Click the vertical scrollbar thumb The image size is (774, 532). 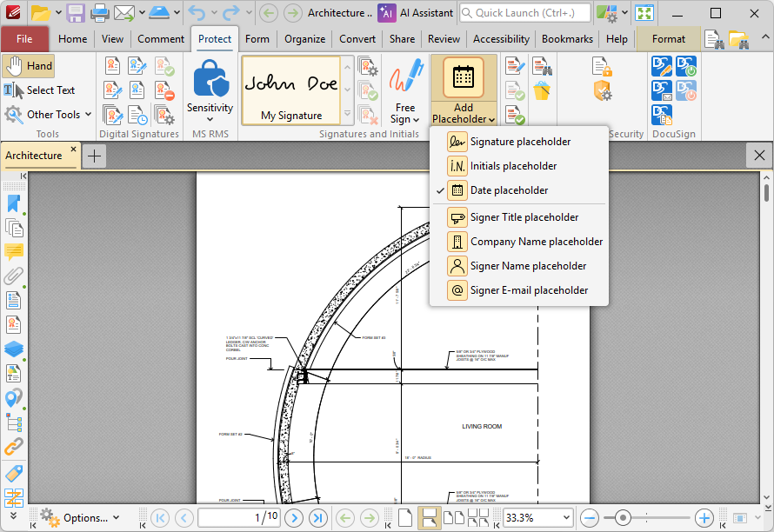766,192
